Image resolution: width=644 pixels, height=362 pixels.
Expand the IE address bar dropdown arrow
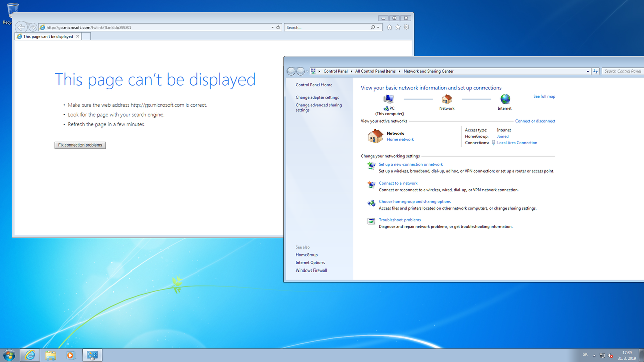click(273, 27)
